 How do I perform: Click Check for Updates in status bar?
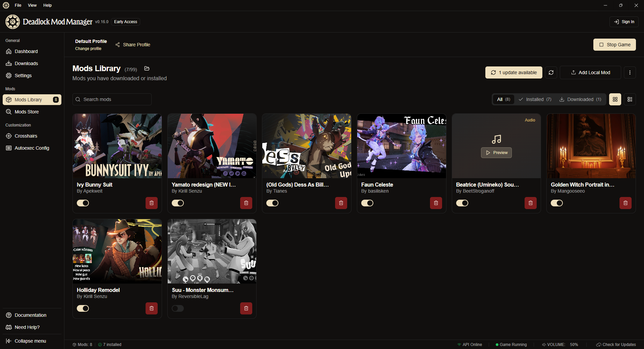616,345
